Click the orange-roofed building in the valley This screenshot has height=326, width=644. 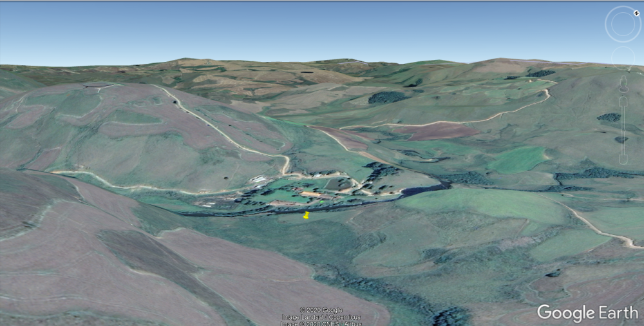[x=312, y=194]
